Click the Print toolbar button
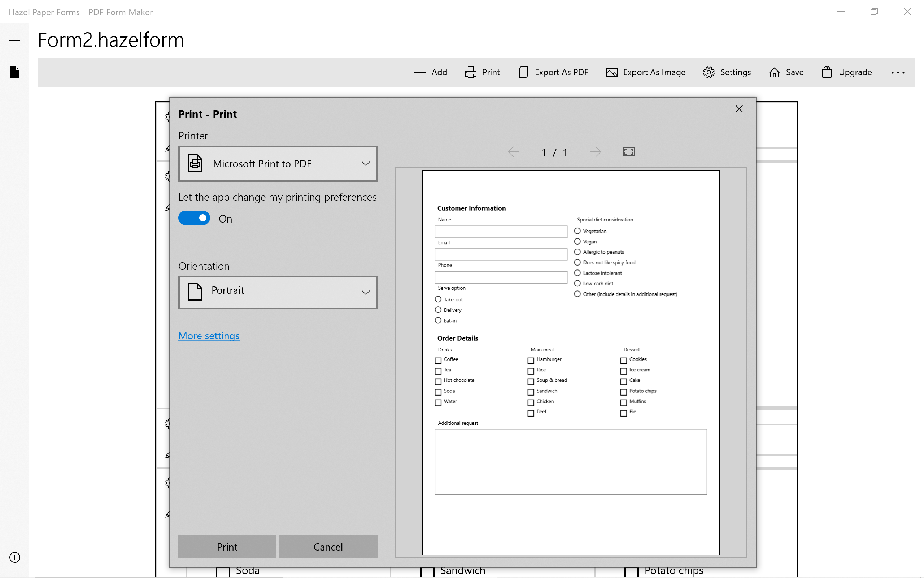This screenshot has height=578, width=924. click(x=482, y=72)
